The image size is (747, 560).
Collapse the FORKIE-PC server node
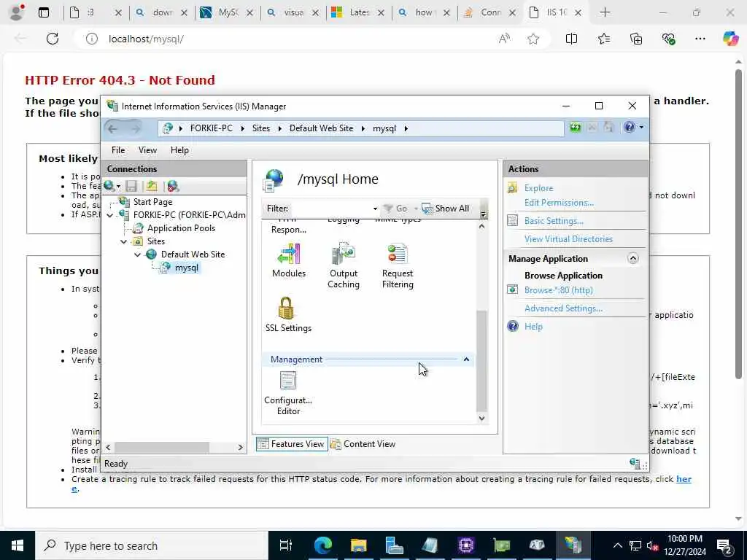[x=110, y=215]
